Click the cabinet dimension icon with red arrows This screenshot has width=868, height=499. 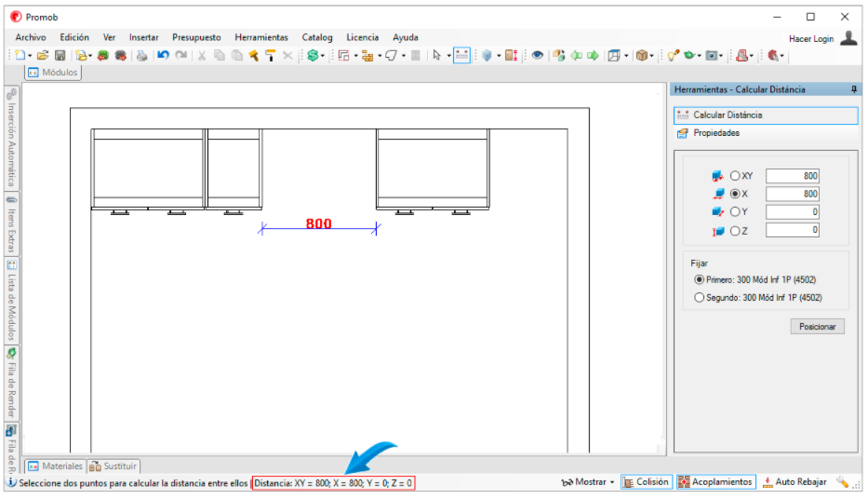[512, 55]
